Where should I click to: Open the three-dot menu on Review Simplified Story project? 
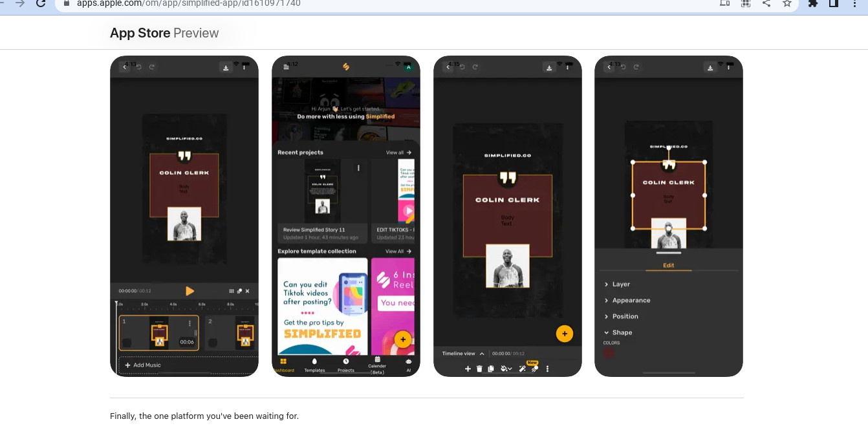point(358,168)
